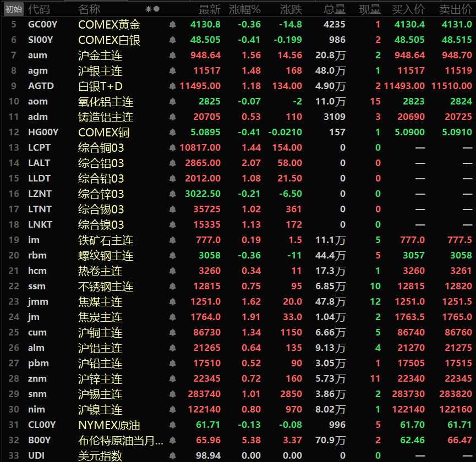Viewport: 476px width, 462px height.
Task: Click the 代码 column header
Action: click(x=39, y=9)
